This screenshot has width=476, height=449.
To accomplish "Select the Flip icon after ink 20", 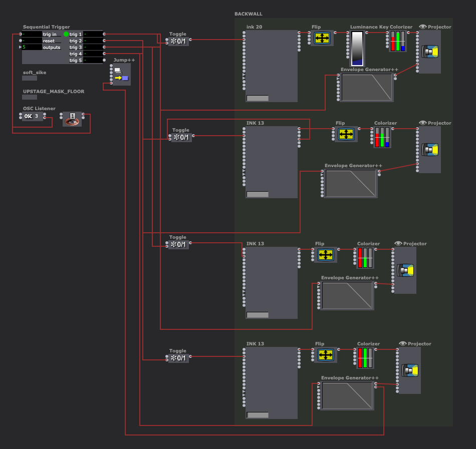I will click(x=322, y=38).
